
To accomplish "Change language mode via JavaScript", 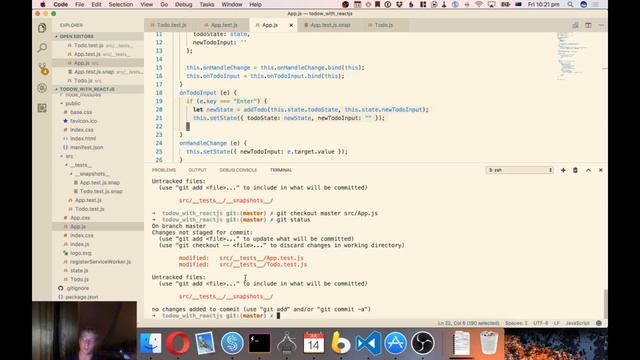I will tap(577, 323).
